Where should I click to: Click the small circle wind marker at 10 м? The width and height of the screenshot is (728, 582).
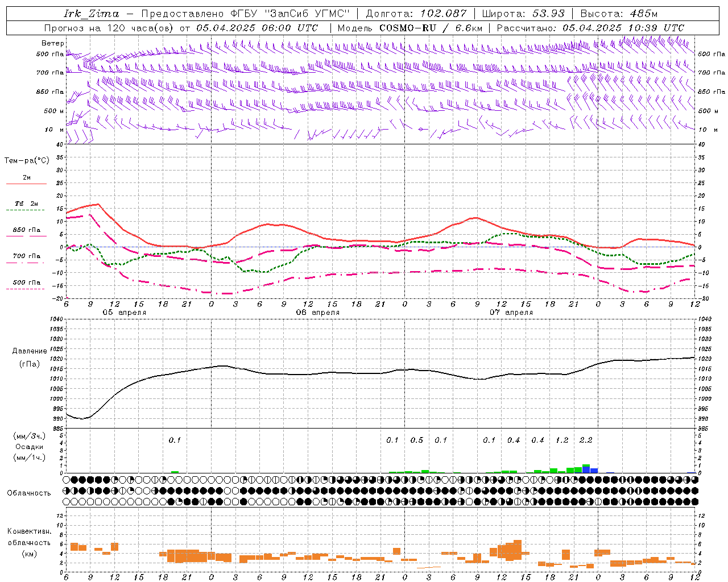[421, 129]
